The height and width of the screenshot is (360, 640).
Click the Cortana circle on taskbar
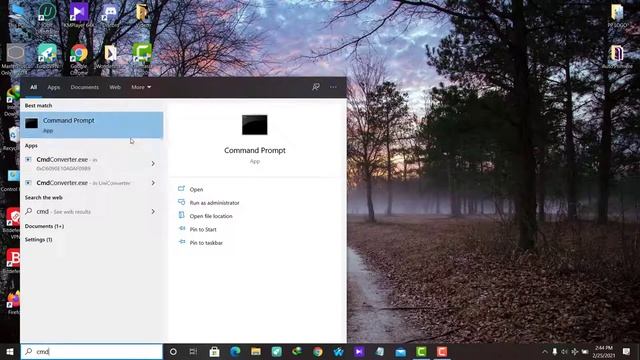coord(173,351)
